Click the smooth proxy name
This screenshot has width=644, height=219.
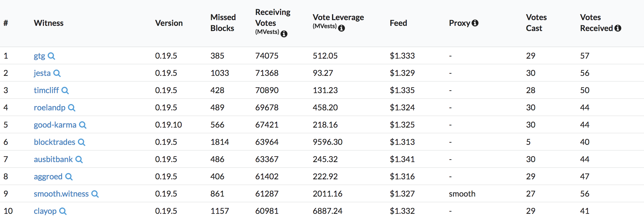coord(462,194)
